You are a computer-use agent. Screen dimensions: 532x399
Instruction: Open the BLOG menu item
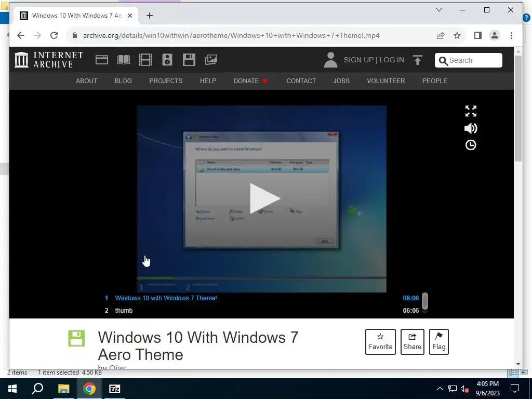point(123,81)
